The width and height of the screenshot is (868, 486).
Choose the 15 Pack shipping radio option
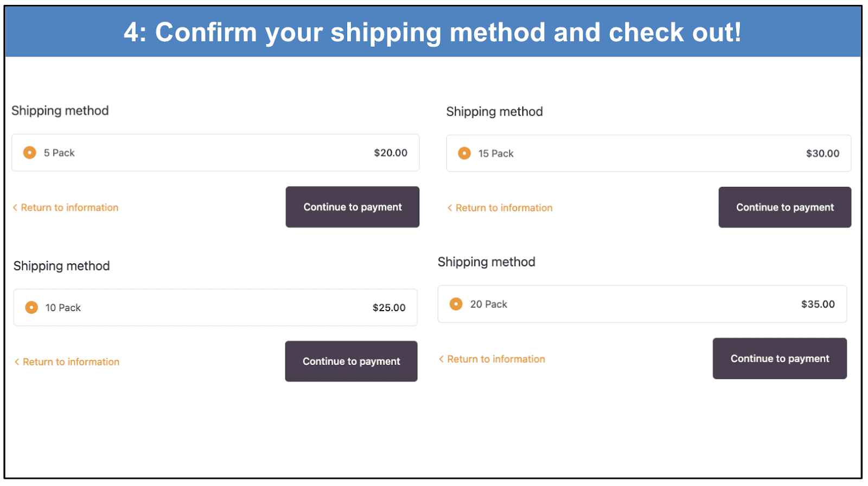coord(464,153)
